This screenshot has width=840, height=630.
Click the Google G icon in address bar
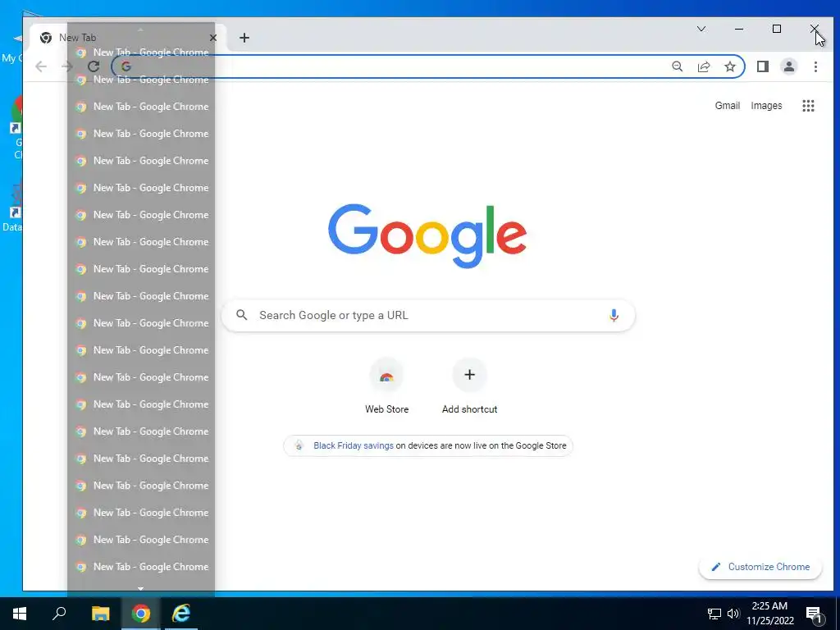click(x=126, y=66)
